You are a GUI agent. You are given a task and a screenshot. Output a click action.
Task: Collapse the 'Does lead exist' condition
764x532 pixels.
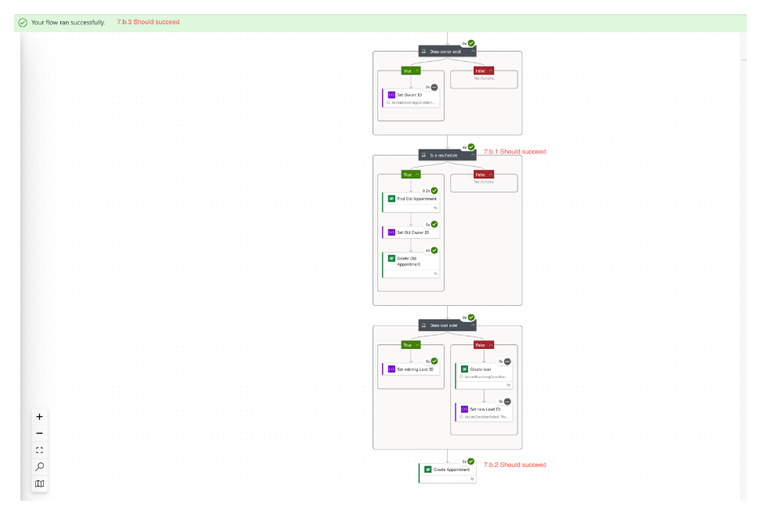472,325
